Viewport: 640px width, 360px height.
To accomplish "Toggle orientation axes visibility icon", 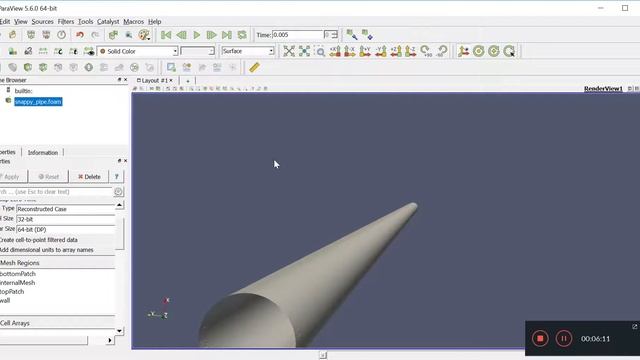I will 463,51.
